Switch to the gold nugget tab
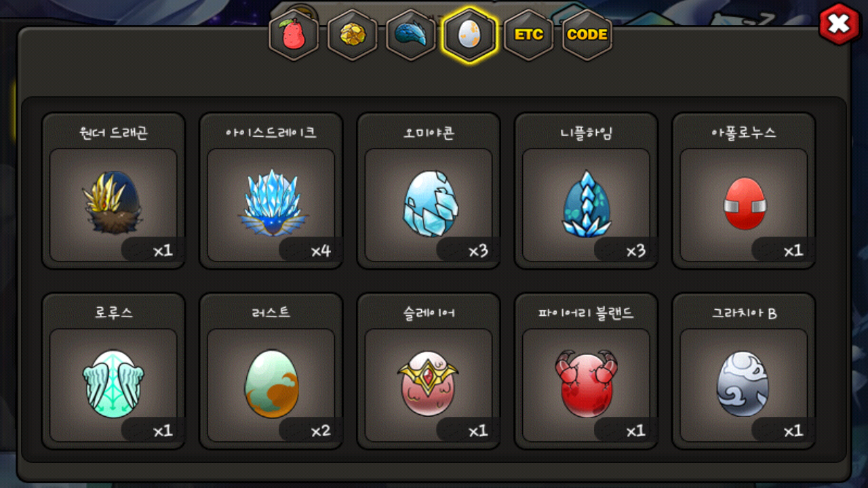The image size is (868, 488). (353, 35)
